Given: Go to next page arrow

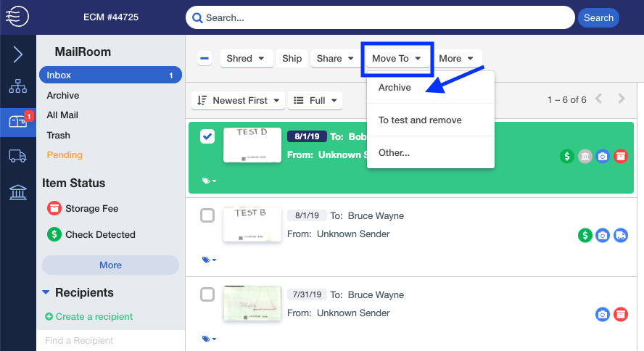Looking at the screenshot, I should (622, 99).
